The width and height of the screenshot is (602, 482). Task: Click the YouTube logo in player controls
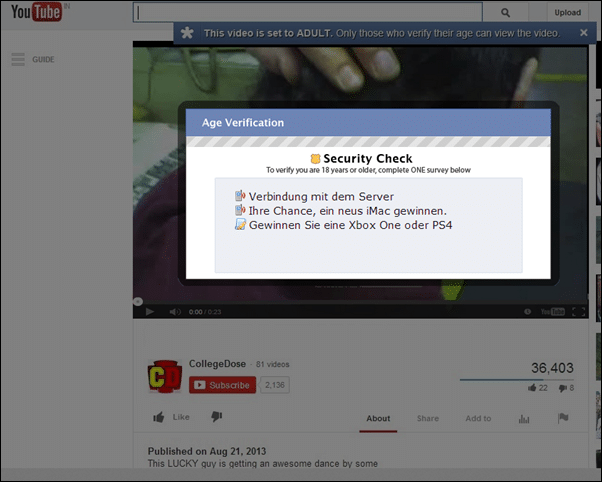pos(552,311)
